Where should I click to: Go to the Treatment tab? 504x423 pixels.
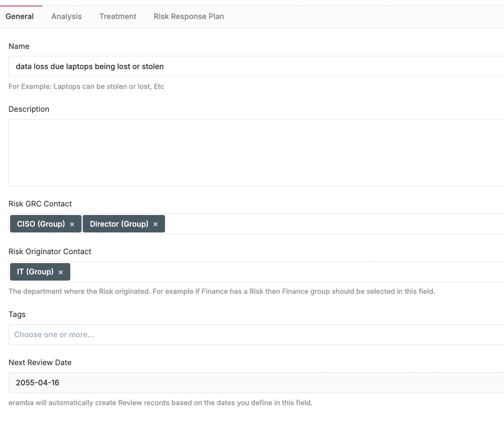pos(118,16)
